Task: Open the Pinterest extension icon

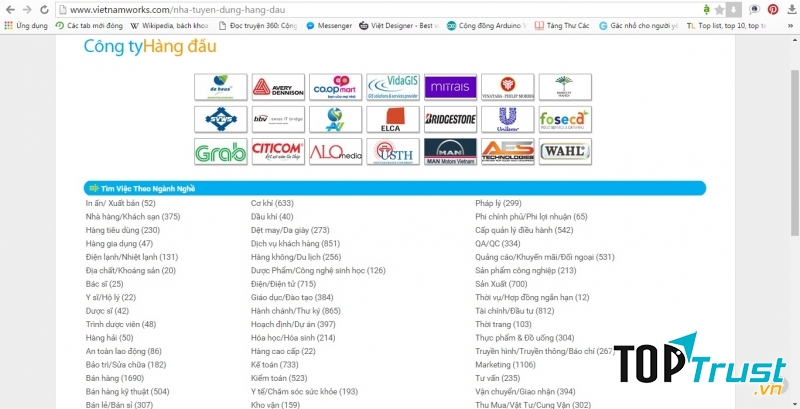Action: [x=773, y=10]
